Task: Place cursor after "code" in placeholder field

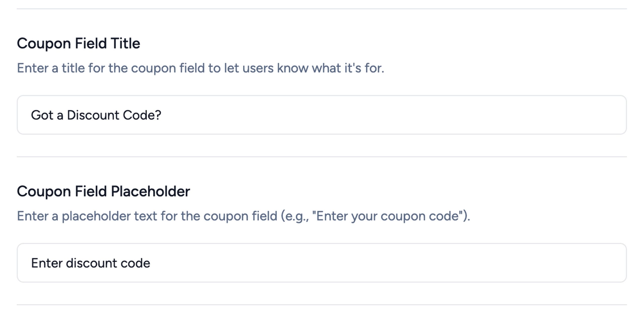Action: point(150,263)
